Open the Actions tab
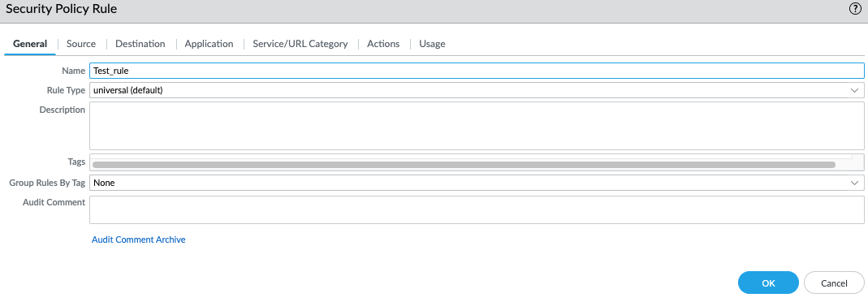This screenshot has width=868, height=302. [x=383, y=44]
